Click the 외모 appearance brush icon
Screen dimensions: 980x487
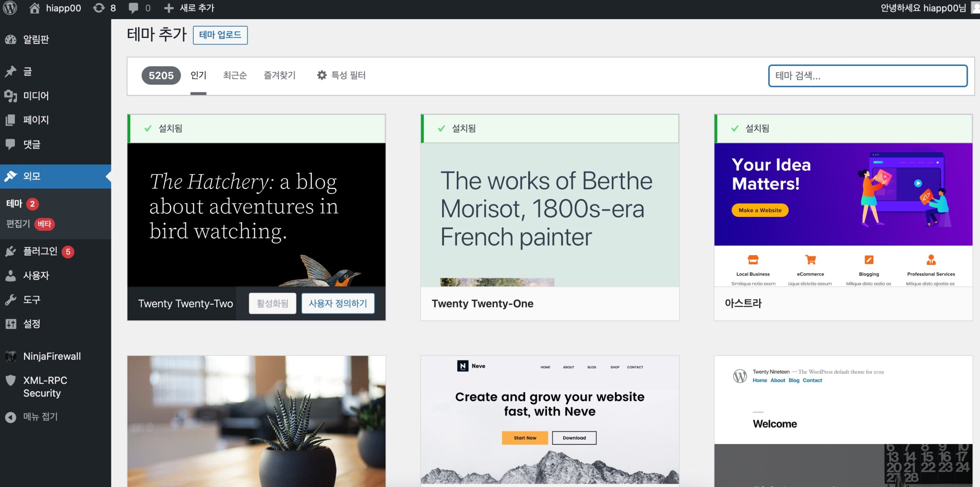[11, 176]
